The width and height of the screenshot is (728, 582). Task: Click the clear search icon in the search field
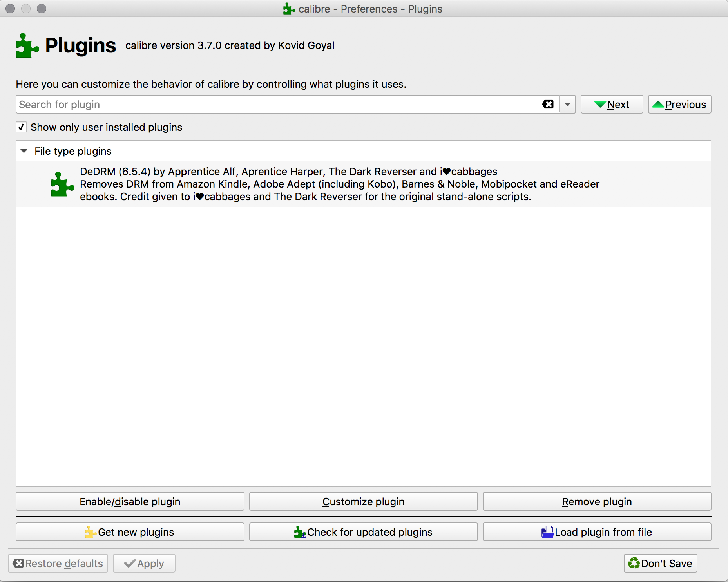click(x=548, y=104)
